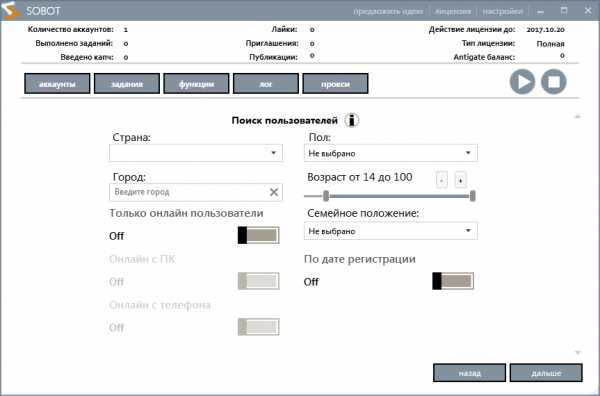
Task: Click the Публикации label
Action: click(274, 57)
